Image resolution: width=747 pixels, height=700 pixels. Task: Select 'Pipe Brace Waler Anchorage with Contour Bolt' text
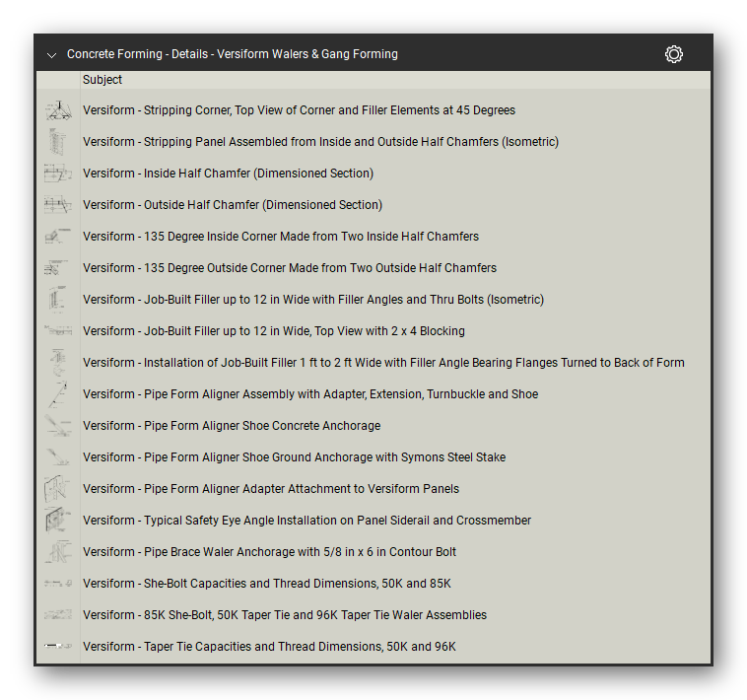(x=269, y=551)
